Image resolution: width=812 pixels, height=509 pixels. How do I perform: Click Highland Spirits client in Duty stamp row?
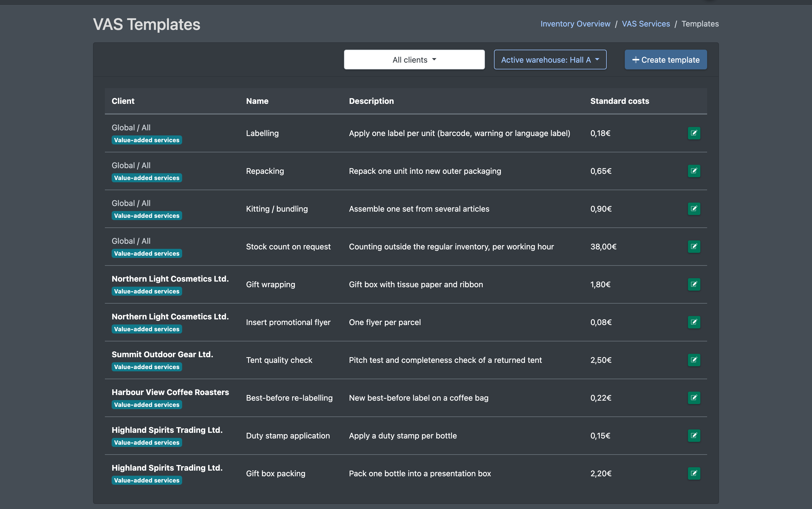coord(167,430)
